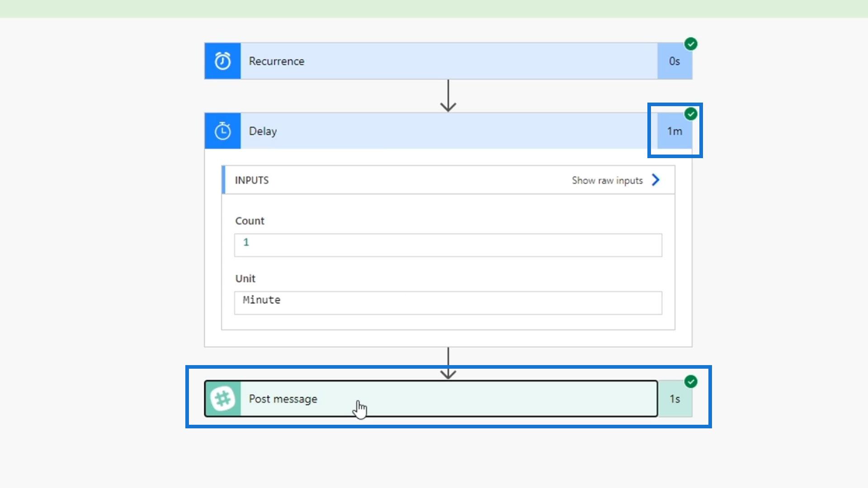The width and height of the screenshot is (868, 488).
Task: Open Show raw inputs link
Action: tap(607, 180)
